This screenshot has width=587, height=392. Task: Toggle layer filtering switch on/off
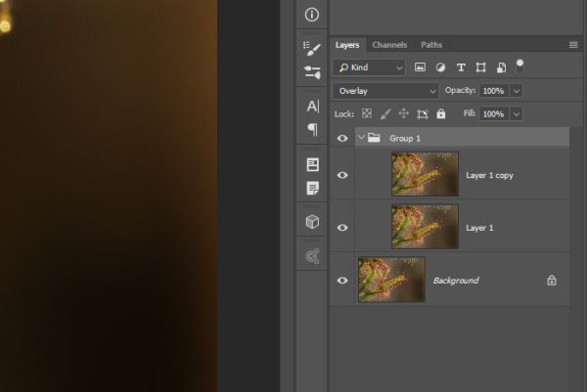519,66
